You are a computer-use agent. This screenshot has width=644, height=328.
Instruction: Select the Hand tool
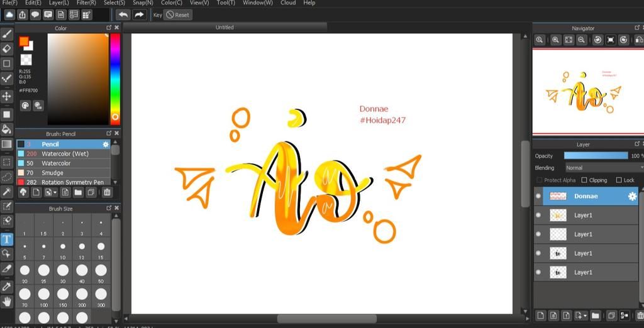click(x=6, y=302)
